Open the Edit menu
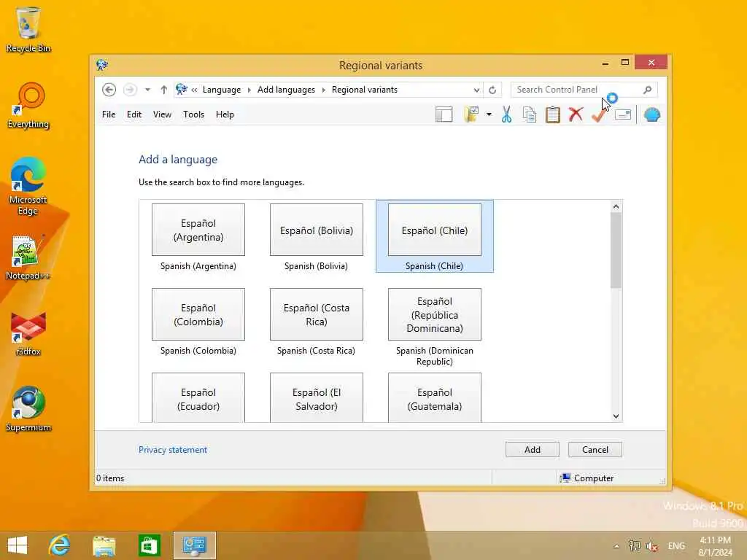This screenshot has width=747, height=560. coord(134,114)
